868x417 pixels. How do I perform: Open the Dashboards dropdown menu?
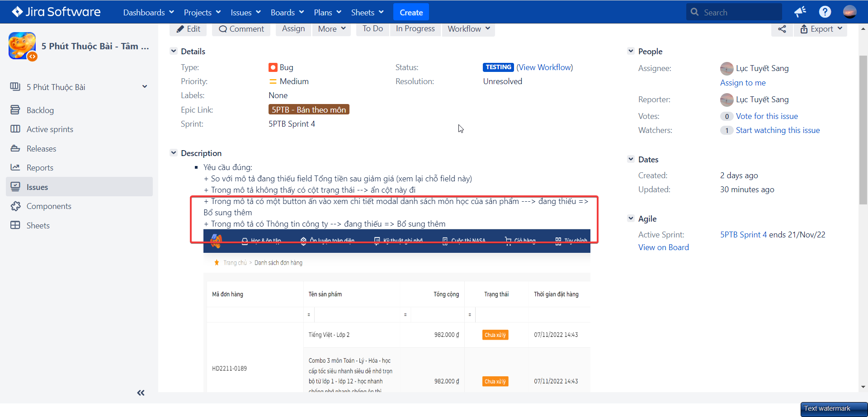pyautogui.click(x=148, y=12)
